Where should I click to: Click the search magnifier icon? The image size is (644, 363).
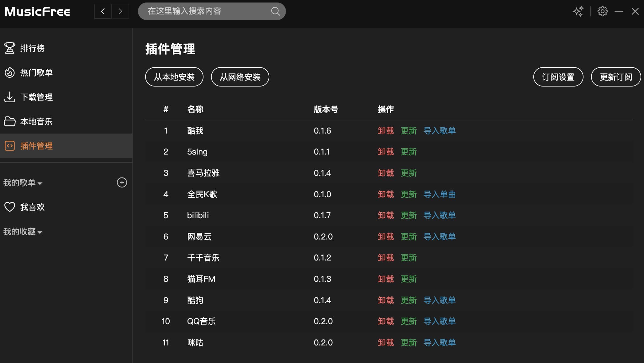click(x=275, y=11)
